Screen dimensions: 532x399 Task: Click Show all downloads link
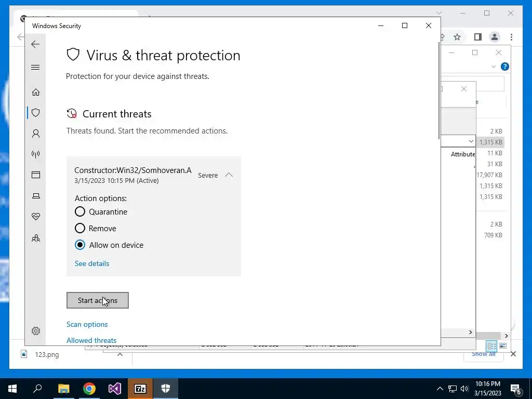click(x=484, y=354)
